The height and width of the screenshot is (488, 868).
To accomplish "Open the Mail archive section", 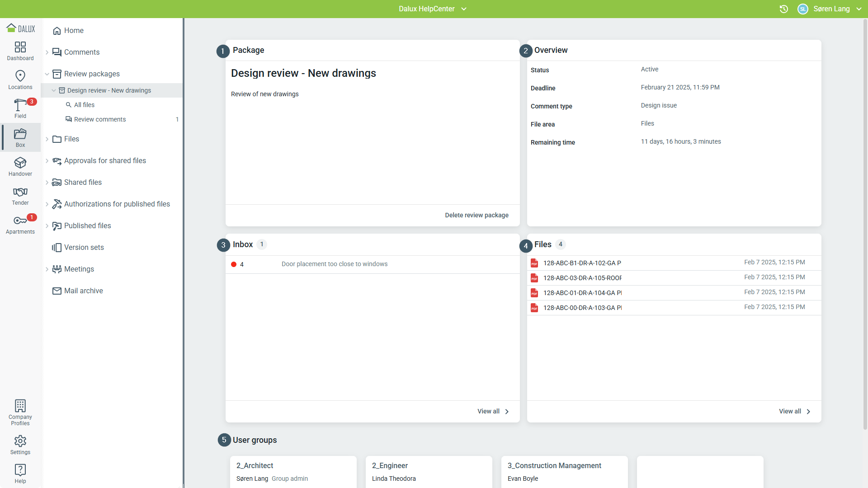I will pos(83,291).
